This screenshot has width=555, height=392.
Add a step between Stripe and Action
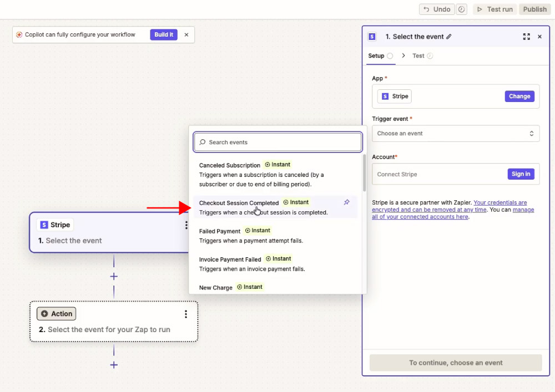[x=114, y=277]
